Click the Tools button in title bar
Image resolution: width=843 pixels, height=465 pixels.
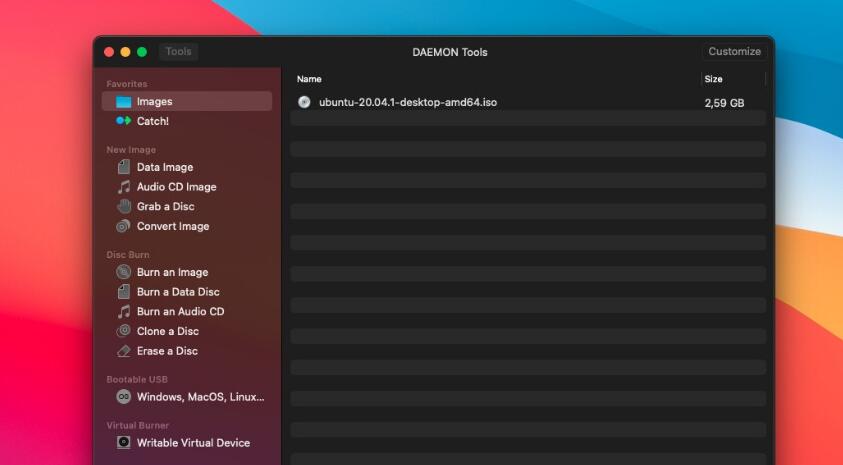pos(178,52)
